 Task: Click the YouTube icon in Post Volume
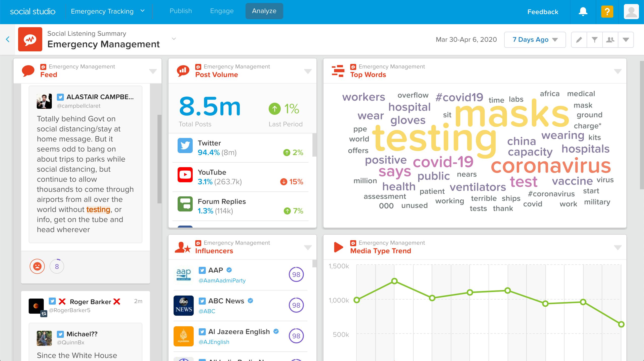pyautogui.click(x=185, y=175)
